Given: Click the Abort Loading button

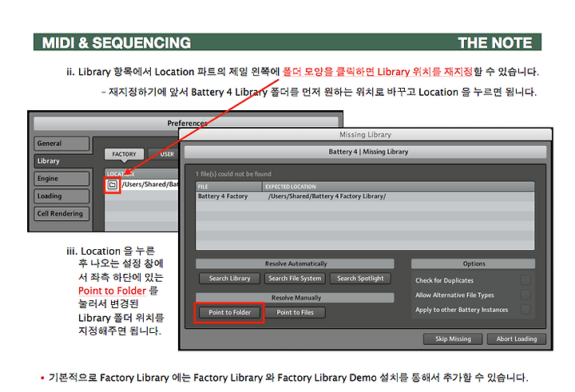Looking at the screenshot, I should [517, 339].
